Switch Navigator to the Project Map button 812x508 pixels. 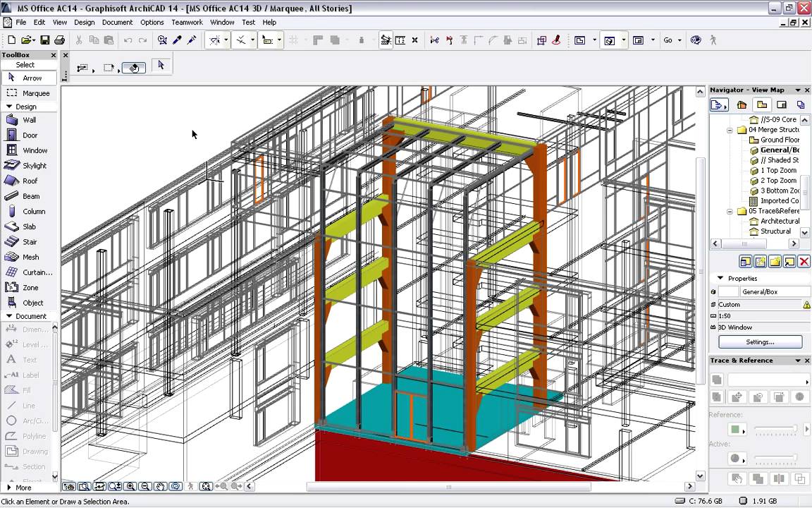[x=742, y=104]
